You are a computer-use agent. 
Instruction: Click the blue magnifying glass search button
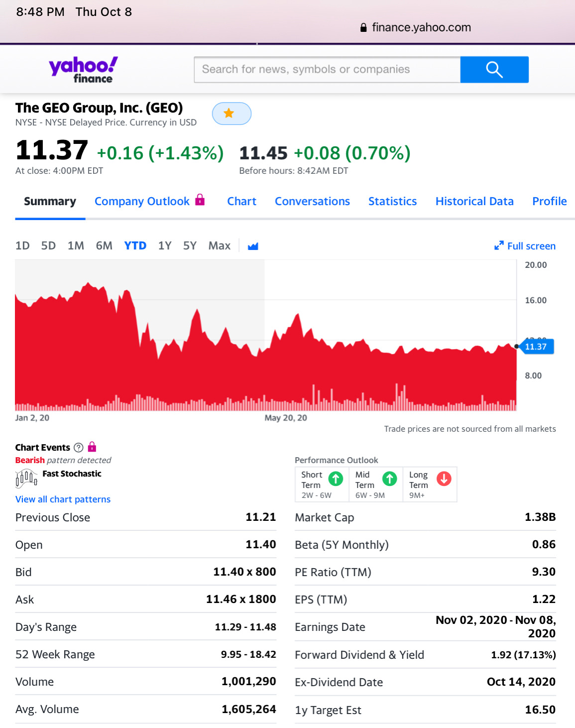pos(494,70)
